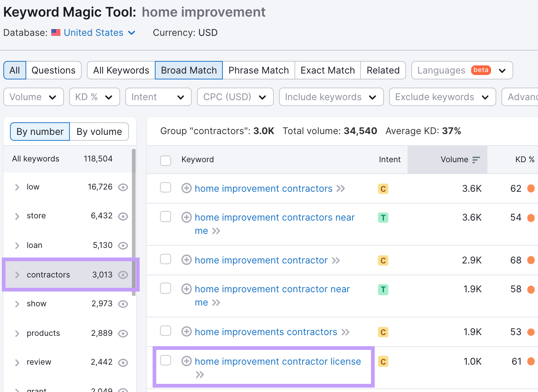Change database by clicking United States
This screenshot has height=392, width=538.
[x=93, y=33]
